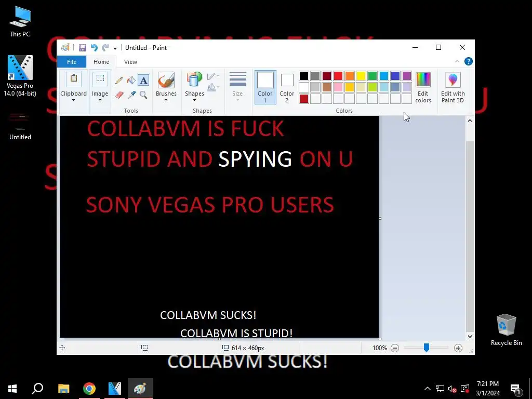
Task: Click the taskbar Search magnifier
Action: (x=37, y=389)
